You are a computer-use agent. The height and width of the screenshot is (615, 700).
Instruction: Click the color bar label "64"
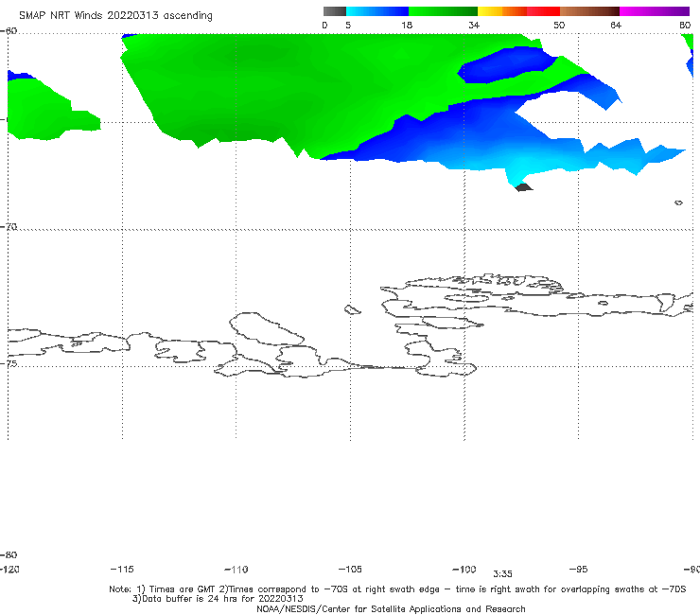(616, 26)
